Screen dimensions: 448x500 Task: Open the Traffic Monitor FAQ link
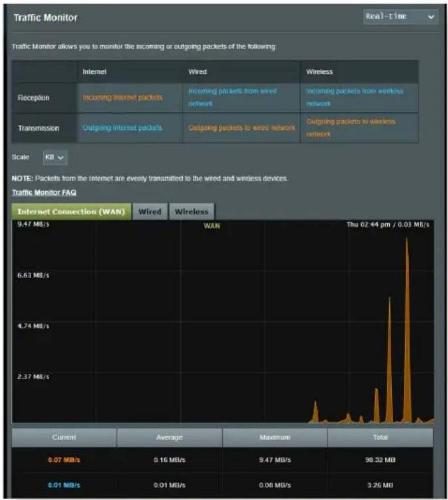click(44, 192)
